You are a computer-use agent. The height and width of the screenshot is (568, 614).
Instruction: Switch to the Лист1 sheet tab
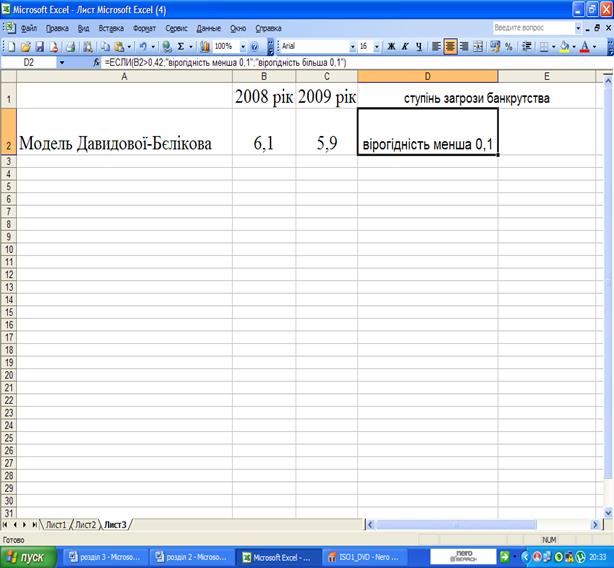(55, 525)
